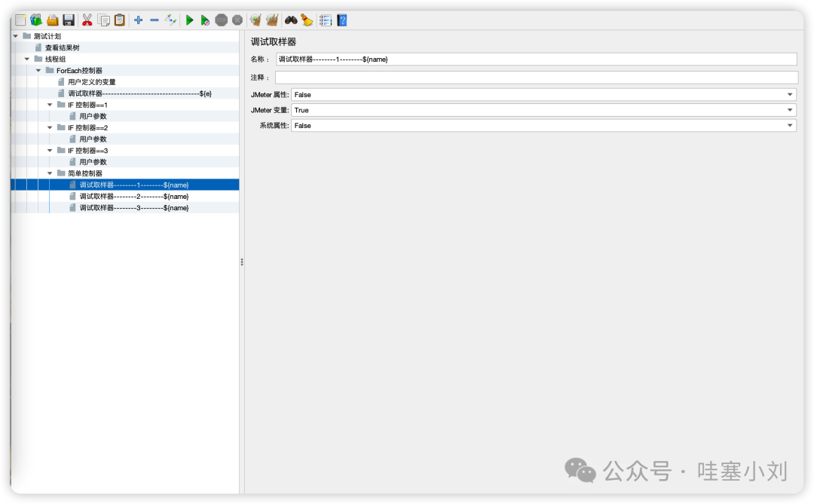
Task: Clear all results with double broom icon
Action: [x=272, y=20]
